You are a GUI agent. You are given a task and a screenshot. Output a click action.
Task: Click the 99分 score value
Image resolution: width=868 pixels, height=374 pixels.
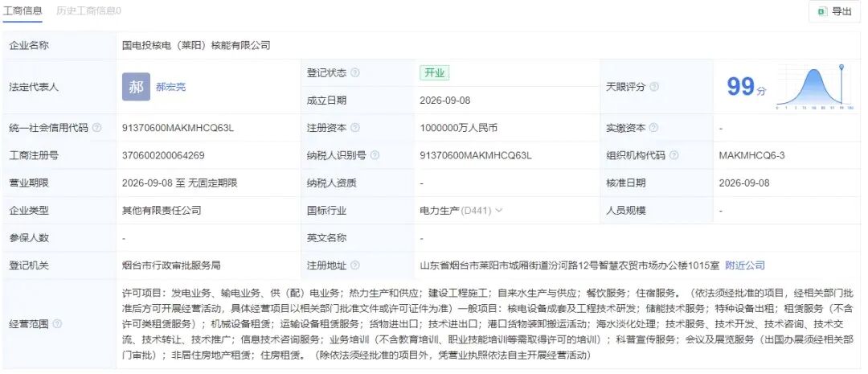(x=746, y=86)
